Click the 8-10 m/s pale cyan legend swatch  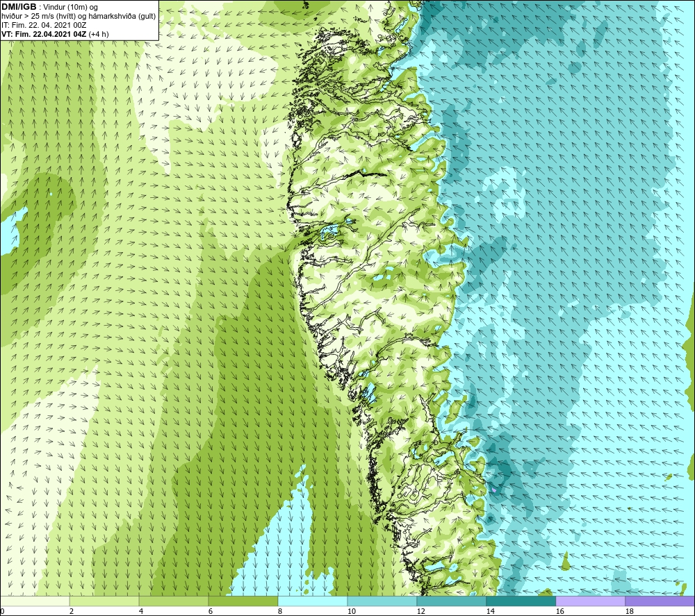[x=313, y=601]
